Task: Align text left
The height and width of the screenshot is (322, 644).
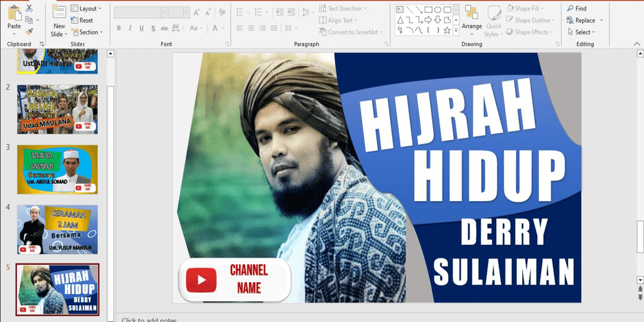Action: [240, 28]
